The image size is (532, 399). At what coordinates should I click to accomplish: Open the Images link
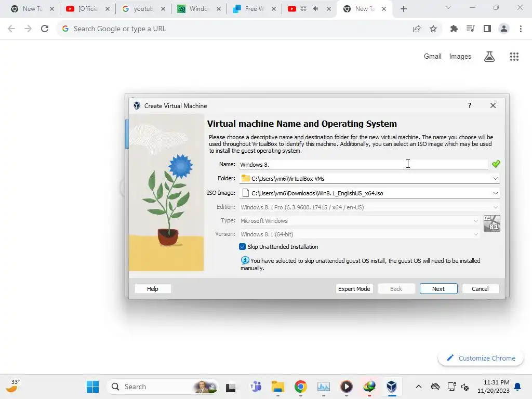(x=460, y=56)
